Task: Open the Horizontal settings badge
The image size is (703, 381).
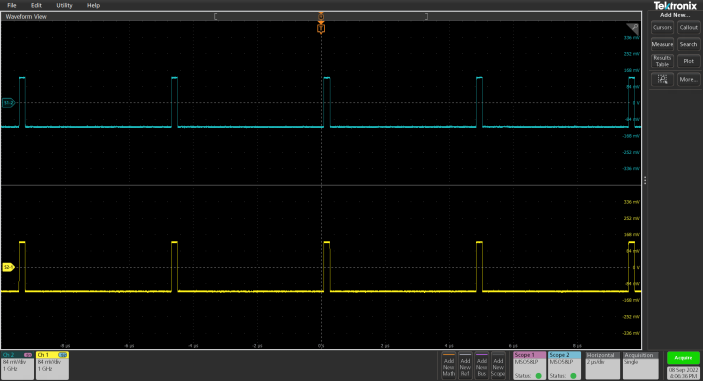Action: 603,365
